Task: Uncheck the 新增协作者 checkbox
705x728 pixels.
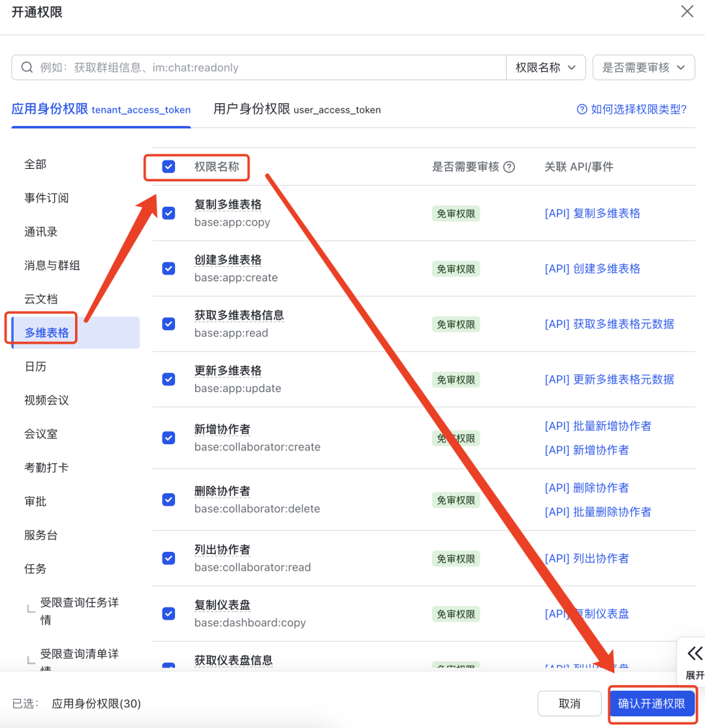Action: (x=168, y=438)
